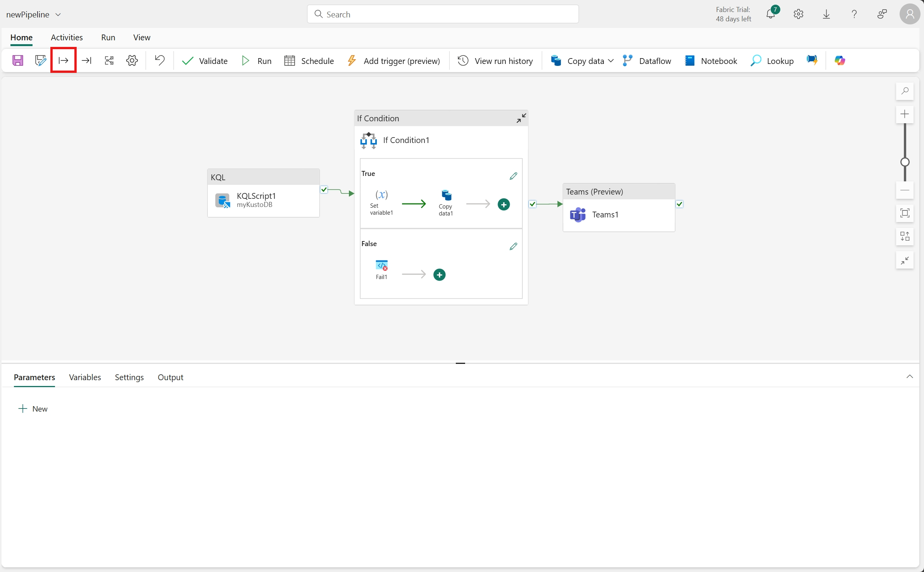
Task: Collapse the bottom properties panel
Action: point(910,377)
